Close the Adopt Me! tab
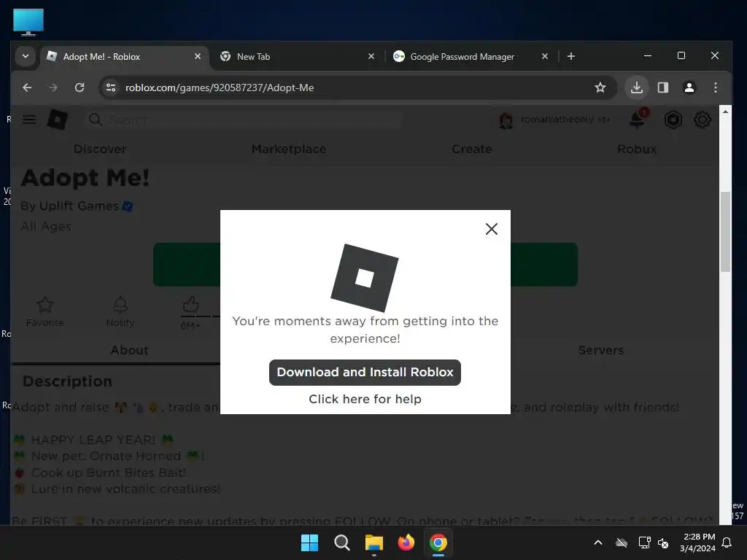Screen dimensions: 747x560 click(x=198, y=56)
